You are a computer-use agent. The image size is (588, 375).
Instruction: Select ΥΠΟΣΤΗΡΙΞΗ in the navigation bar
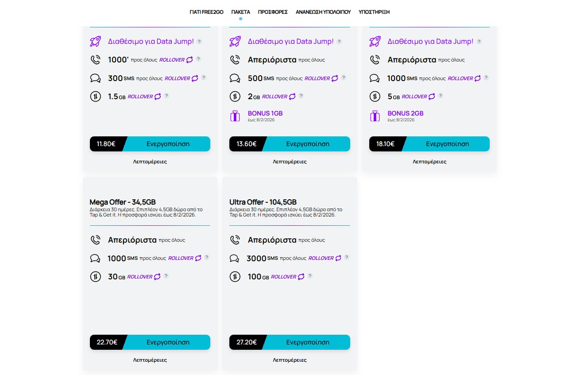(x=374, y=12)
